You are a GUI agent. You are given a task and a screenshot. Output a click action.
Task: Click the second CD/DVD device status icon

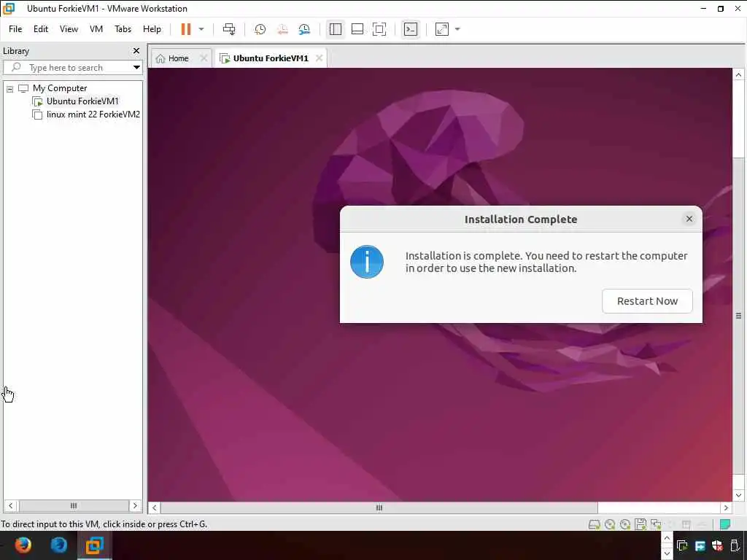[x=624, y=524]
